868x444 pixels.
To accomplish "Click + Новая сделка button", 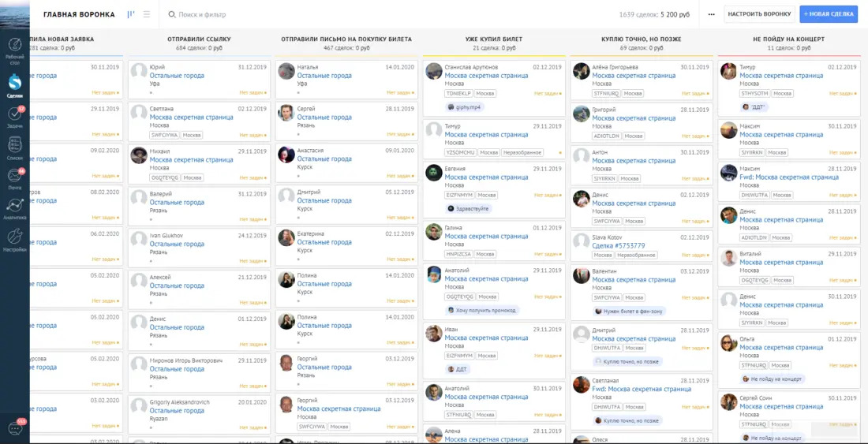I will 829,14.
